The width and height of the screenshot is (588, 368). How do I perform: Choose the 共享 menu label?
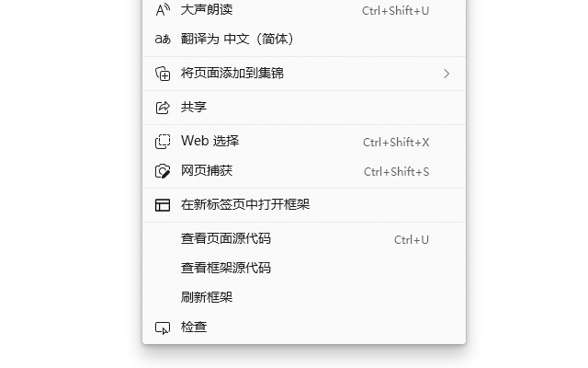pos(194,108)
